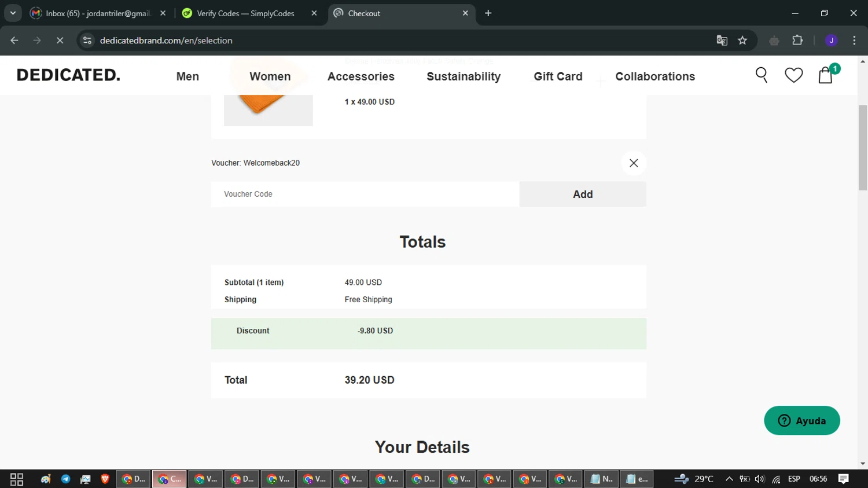Viewport: 868px width, 488px height.
Task: Open Windows Task View button
Action: [17, 479]
